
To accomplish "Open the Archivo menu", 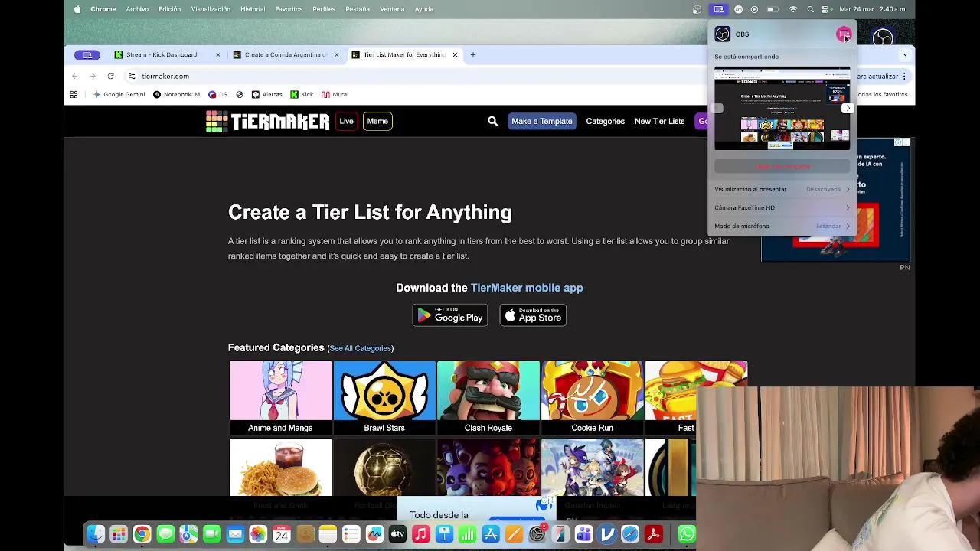I will 137,9.
